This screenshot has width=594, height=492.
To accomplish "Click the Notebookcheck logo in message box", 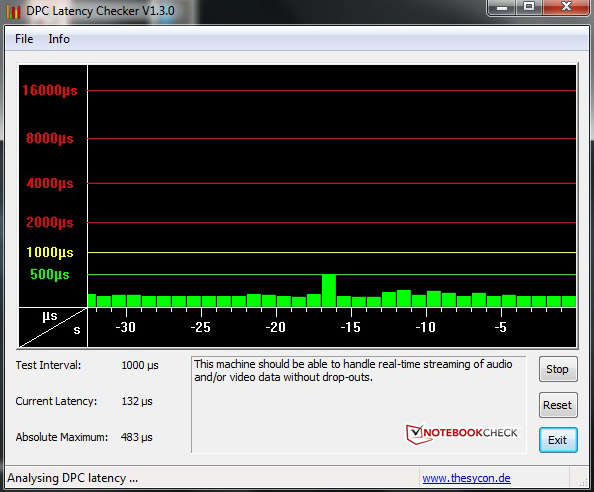I will 462,433.
